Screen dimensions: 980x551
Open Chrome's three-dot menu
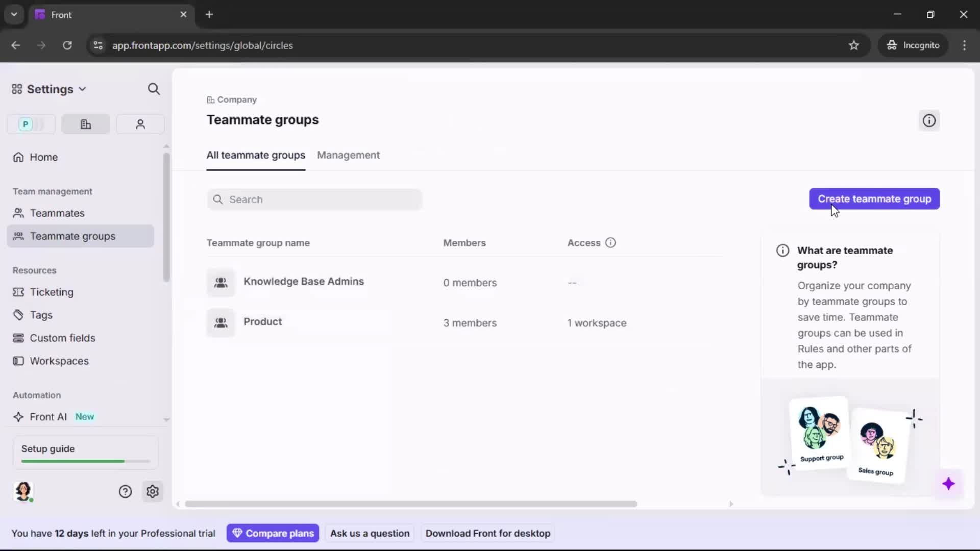(964, 45)
